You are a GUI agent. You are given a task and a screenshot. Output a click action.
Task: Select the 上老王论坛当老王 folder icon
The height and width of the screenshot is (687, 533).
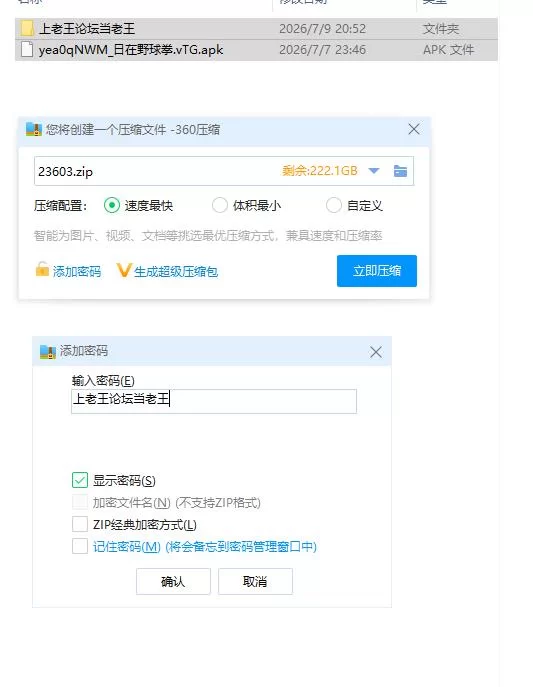tap(27, 28)
